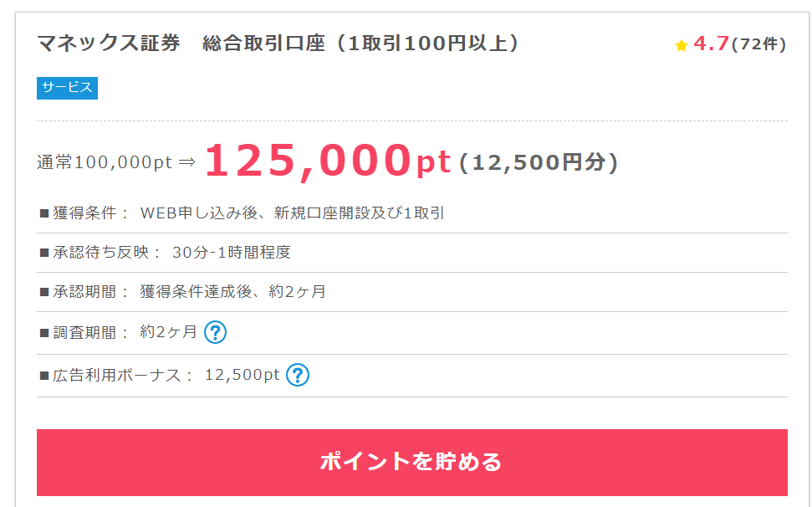The height and width of the screenshot is (507, 812).
Task: Select the 承認期間 約2ヶ月 row
Action: pos(412,291)
